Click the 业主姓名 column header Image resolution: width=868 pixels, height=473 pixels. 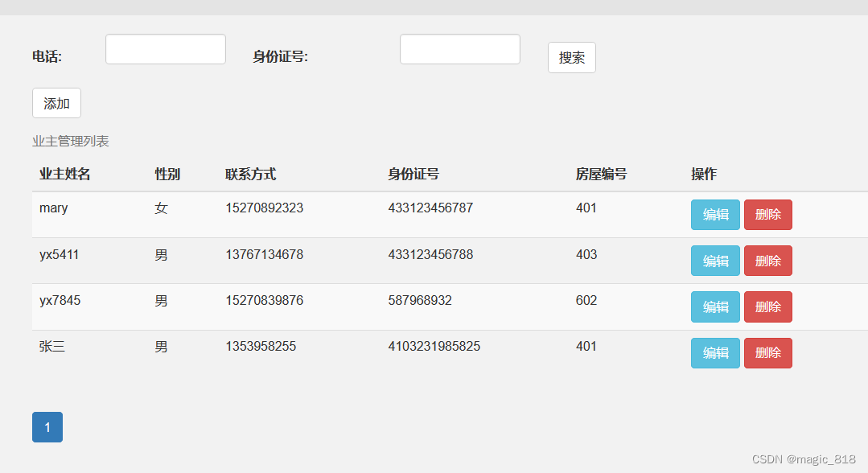pos(65,174)
